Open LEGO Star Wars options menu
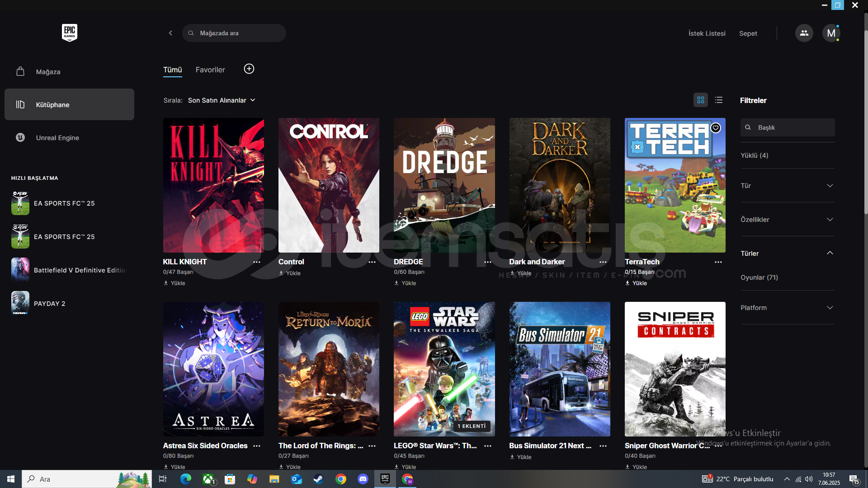868x488 pixels. (x=488, y=446)
